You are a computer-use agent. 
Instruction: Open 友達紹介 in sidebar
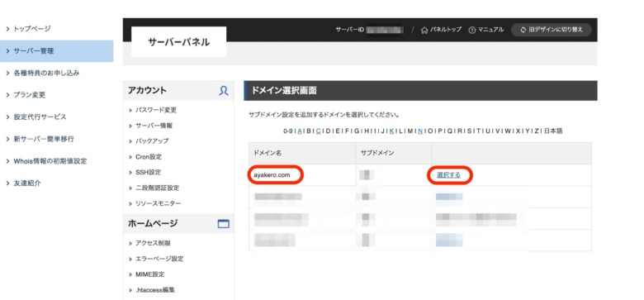pyautogui.click(x=27, y=183)
